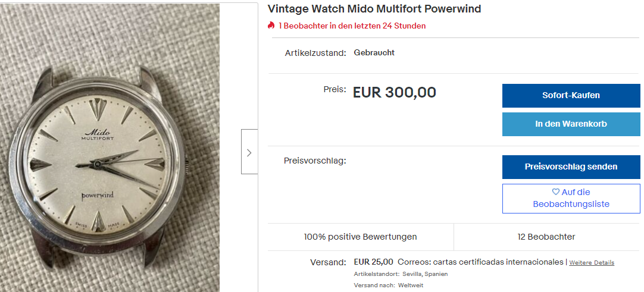
Task: Show next product photo with chevron arrow
Action: coord(249,152)
